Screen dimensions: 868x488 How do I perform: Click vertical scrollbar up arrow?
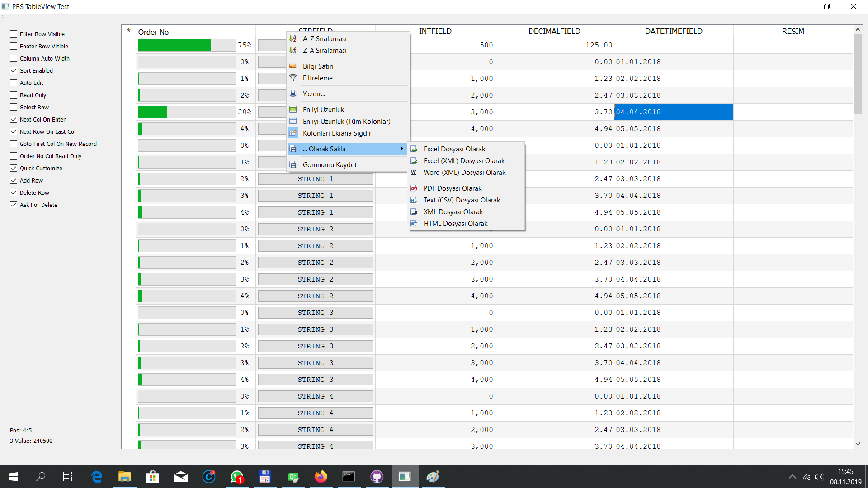[858, 30]
